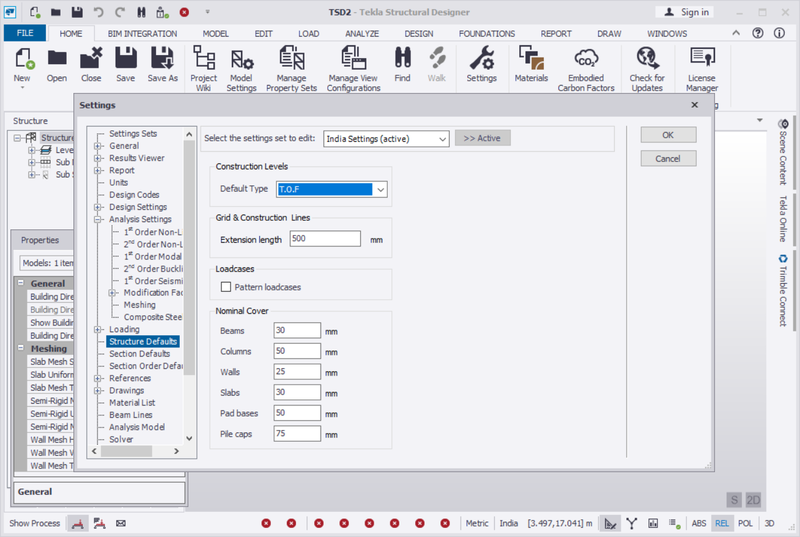Click the Beams nominal cover field

[297, 330]
